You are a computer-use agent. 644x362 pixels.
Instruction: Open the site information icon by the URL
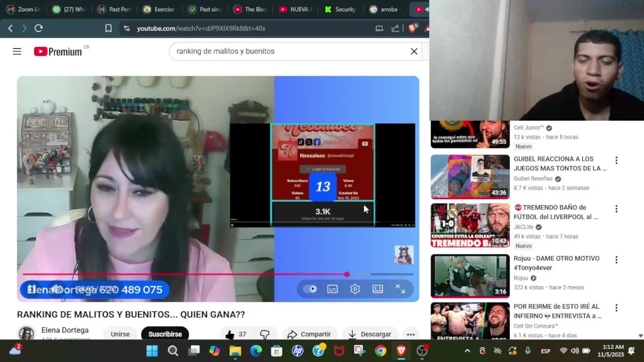click(126, 29)
